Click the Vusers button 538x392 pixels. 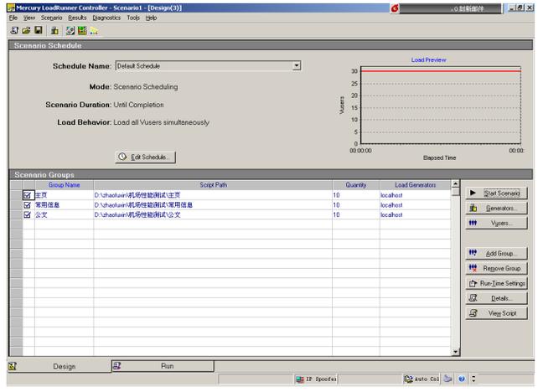click(496, 224)
